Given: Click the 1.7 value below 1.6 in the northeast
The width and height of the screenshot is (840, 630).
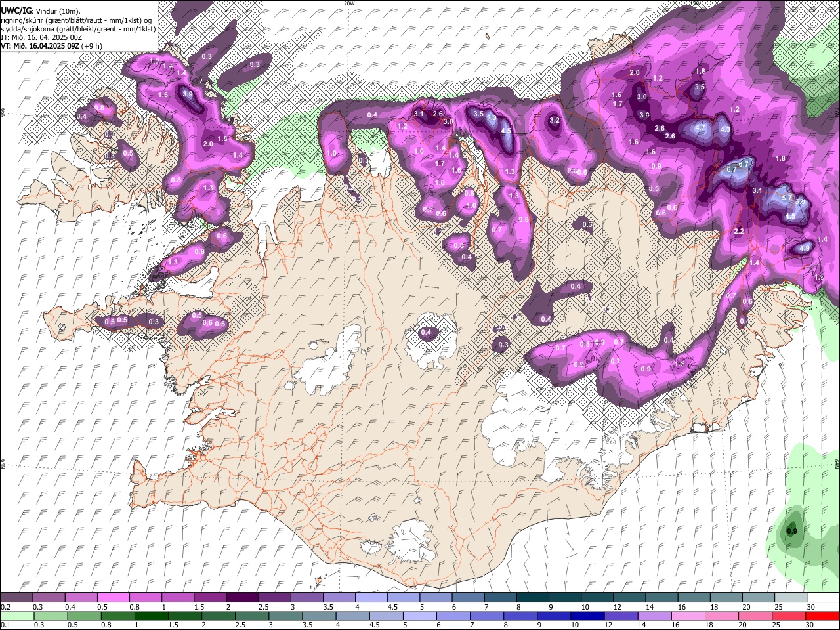Looking at the screenshot, I should click(x=618, y=104).
